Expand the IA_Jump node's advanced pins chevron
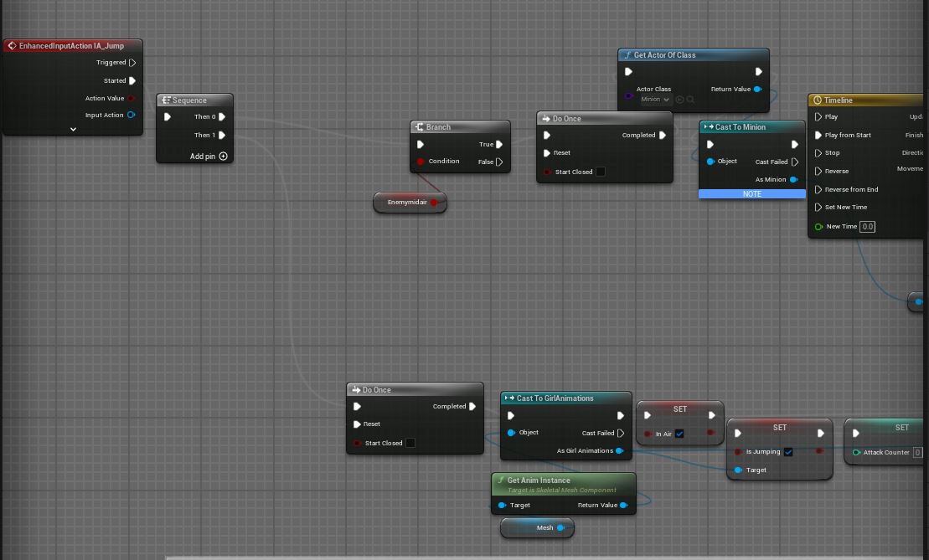The image size is (929, 560). tap(73, 130)
